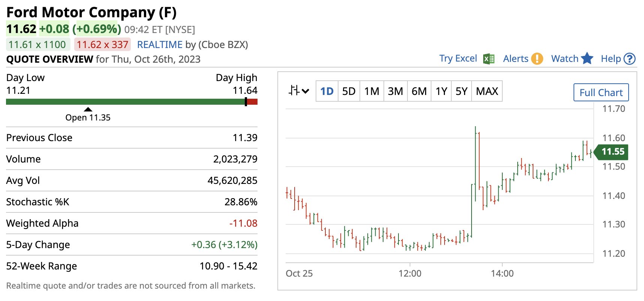Click the REALTIME link
This screenshot has height=301, width=644.
coord(160,45)
